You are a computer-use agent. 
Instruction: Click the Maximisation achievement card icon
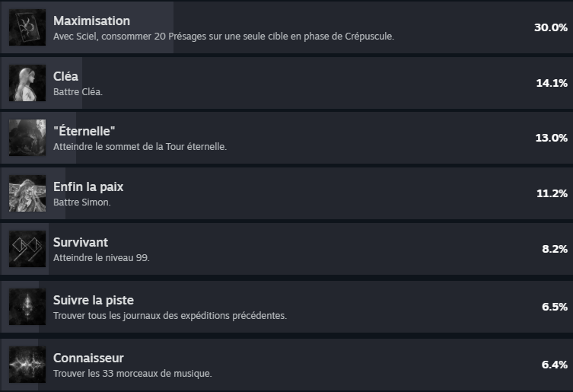point(27,27)
